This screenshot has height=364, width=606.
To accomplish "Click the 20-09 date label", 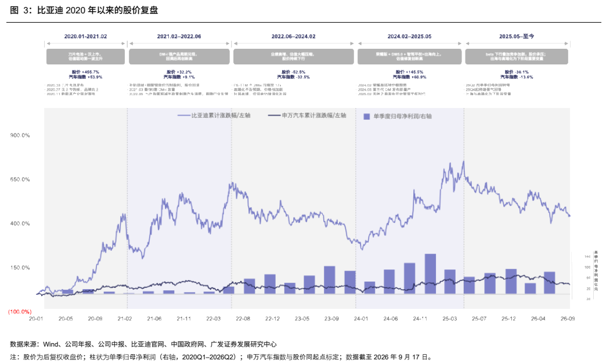I will tap(95, 318).
